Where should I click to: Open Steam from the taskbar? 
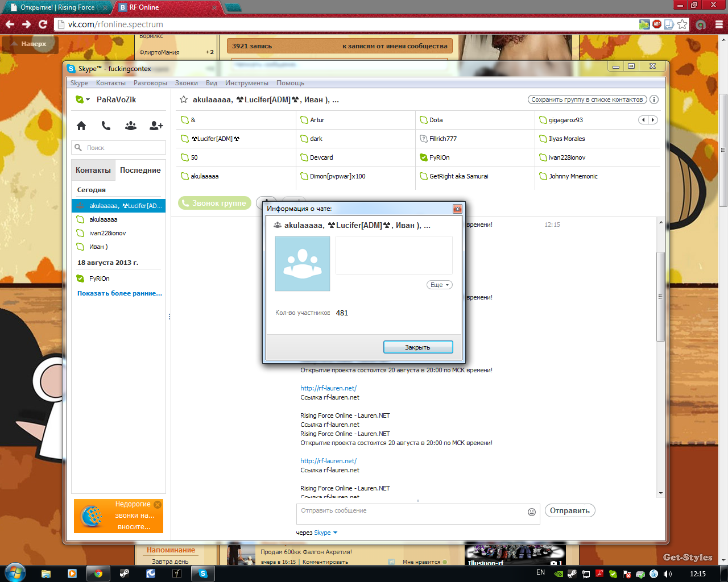[125, 573]
